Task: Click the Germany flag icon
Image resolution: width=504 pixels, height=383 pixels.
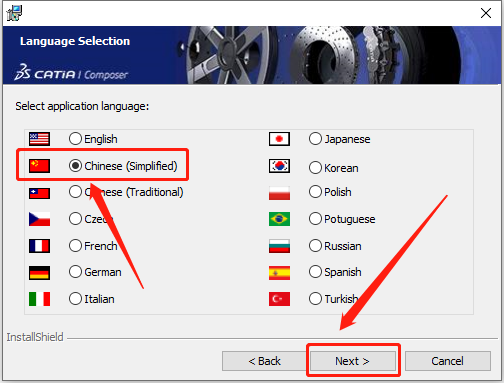Action: [39, 272]
